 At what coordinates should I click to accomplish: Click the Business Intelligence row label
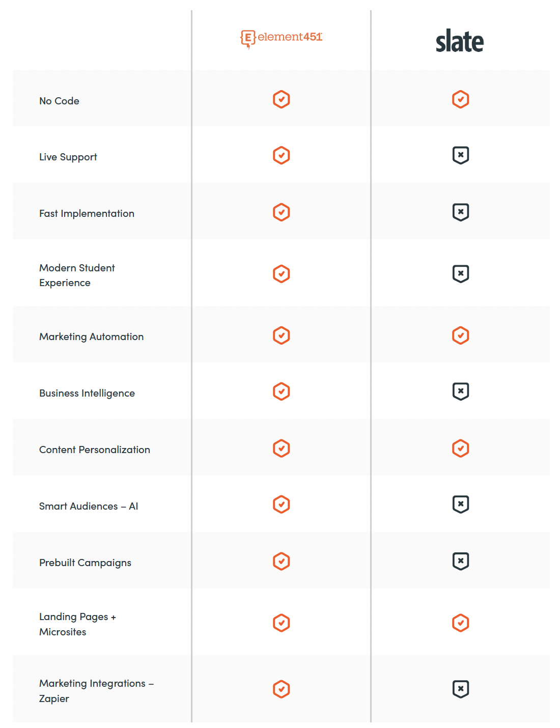click(87, 393)
